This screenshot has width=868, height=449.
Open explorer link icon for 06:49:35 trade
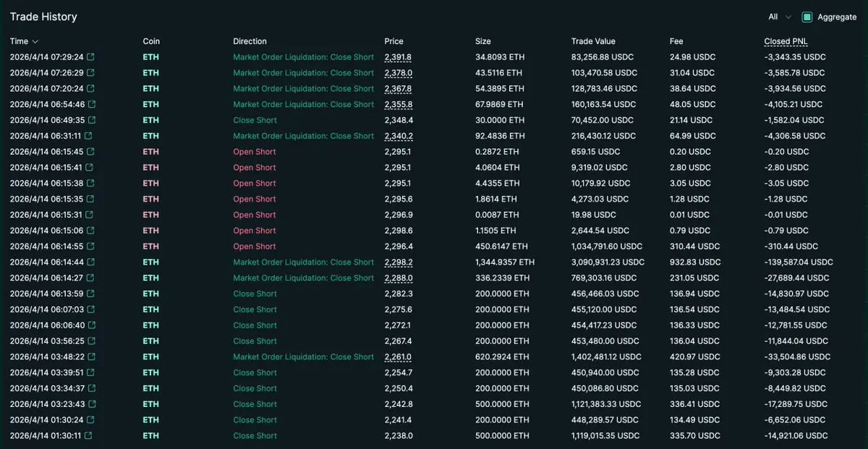point(92,121)
